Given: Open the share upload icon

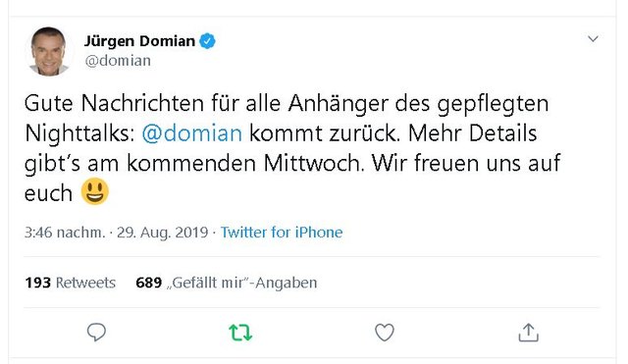Looking at the screenshot, I should coord(528,333).
